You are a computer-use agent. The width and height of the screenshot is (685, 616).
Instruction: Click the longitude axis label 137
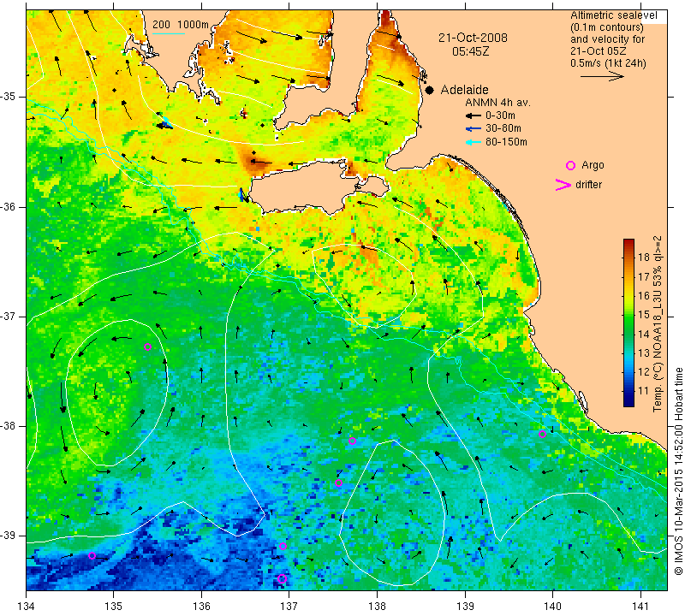289,606
